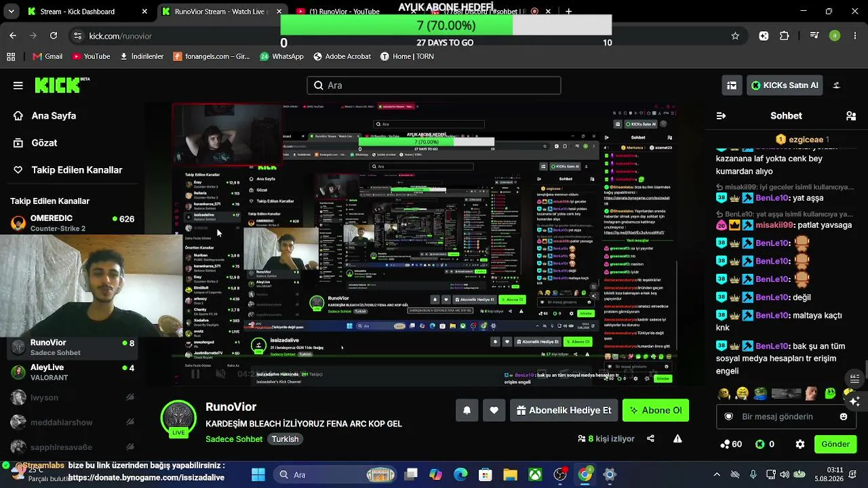Image resolution: width=868 pixels, height=488 pixels.
Task: Open the Windows Start menu
Action: 258,474
